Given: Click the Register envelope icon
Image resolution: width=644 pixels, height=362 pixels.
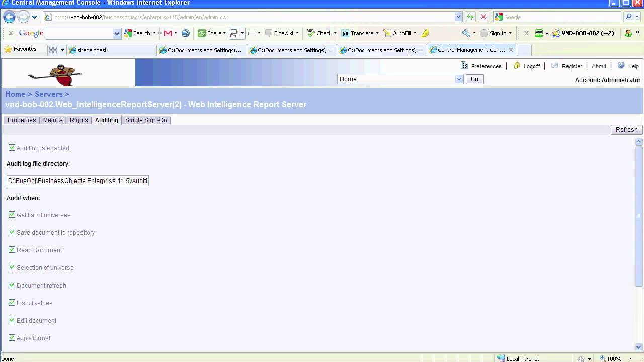Looking at the screenshot, I should pyautogui.click(x=555, y=66).
